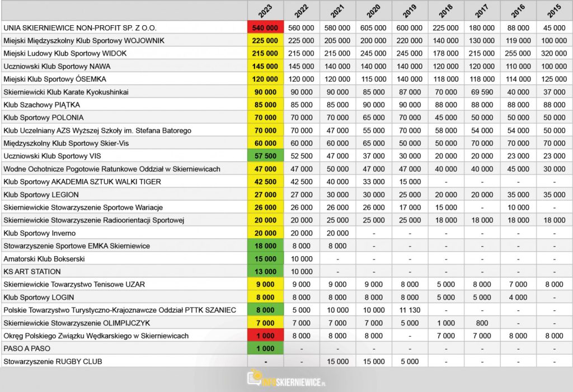Click the 605 000 value for UNIA
Screen dimensions: 573x392
tap(373, 28)
